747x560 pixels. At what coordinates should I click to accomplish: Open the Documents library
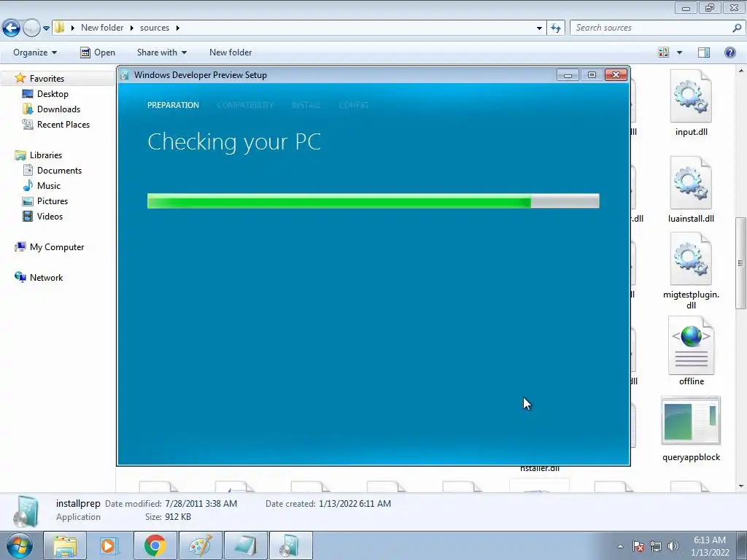pyautogui.click(x=59, y=170)
